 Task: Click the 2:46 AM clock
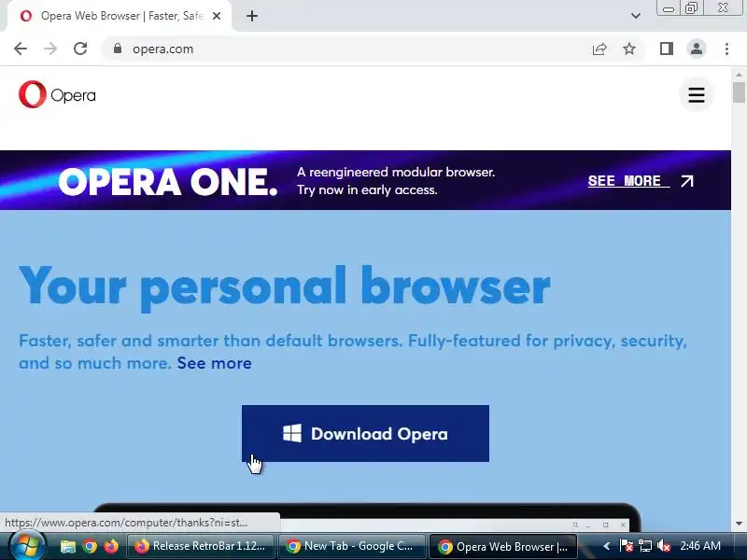point(699,546)
